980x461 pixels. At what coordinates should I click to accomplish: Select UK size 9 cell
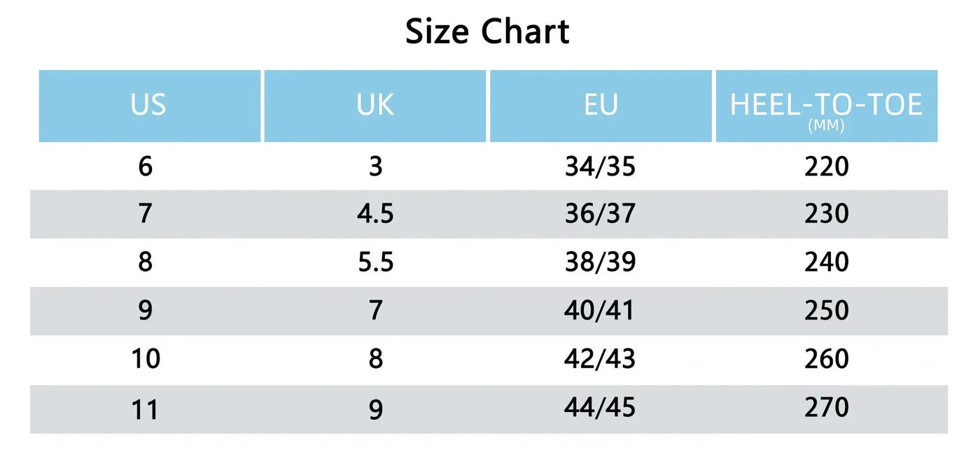(376, 409)
